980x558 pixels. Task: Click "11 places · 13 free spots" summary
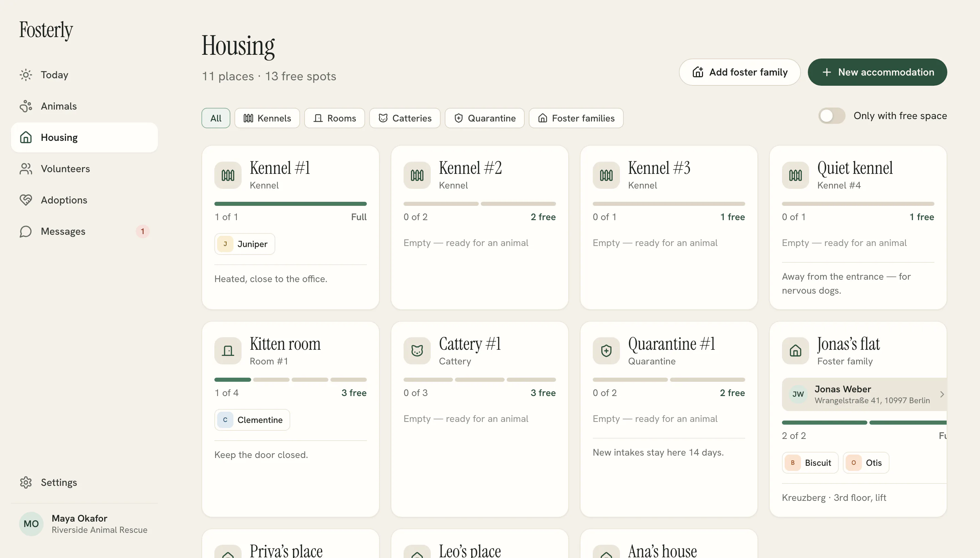(x=269, y=76)
